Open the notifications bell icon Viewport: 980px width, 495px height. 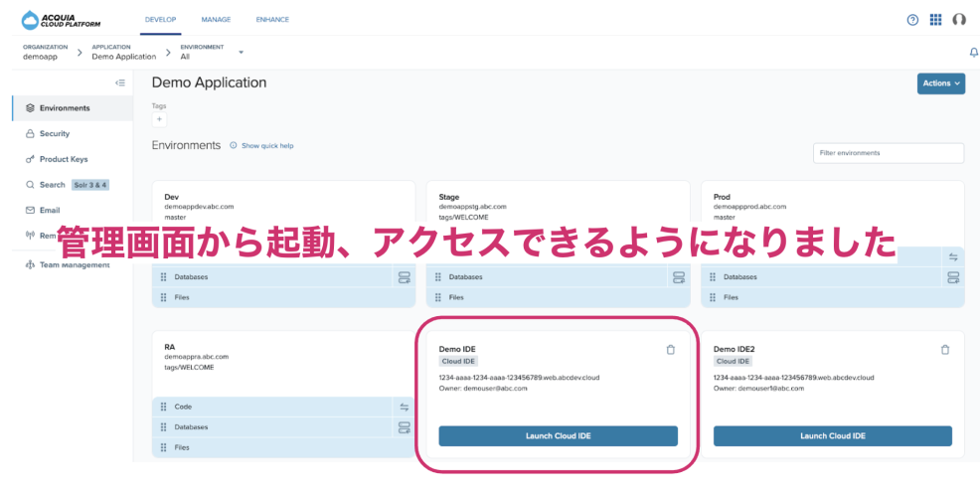click(x=974, y=53)
